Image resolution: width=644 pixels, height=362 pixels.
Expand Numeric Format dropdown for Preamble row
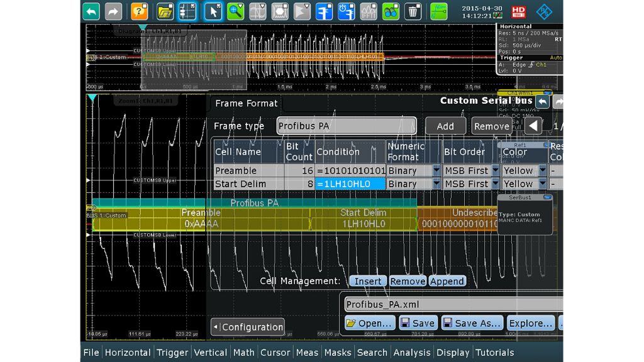pyautogui.click(x=436, y=170)
